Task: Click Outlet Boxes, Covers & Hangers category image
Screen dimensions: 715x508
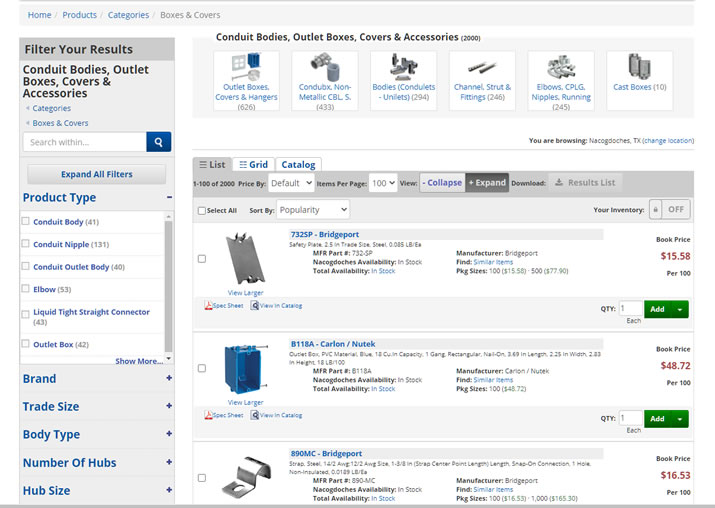Action: (x=246, y=67)
